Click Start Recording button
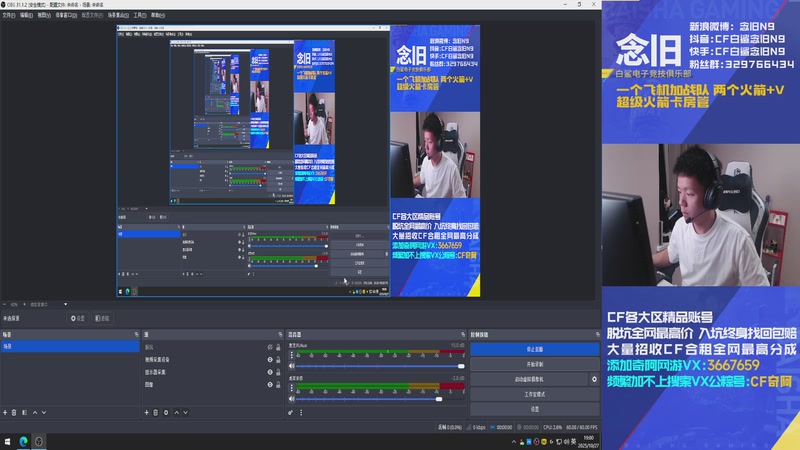The image size is (800, 450). 534,364
